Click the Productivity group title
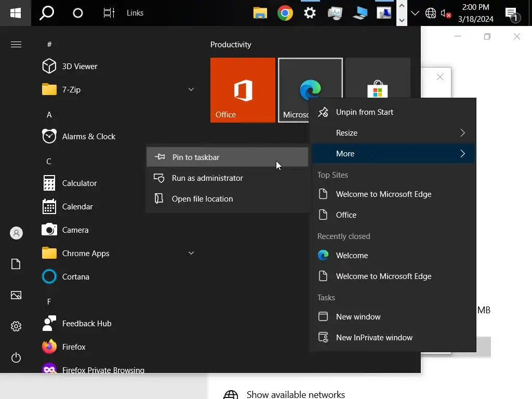Viewport: 532px width, 399px height. (231, 45)
